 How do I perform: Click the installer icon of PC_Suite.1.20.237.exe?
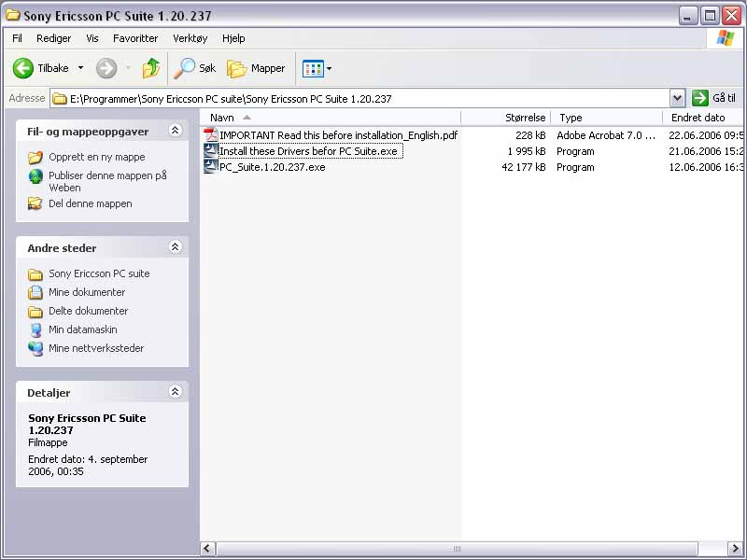coord(211,167)
